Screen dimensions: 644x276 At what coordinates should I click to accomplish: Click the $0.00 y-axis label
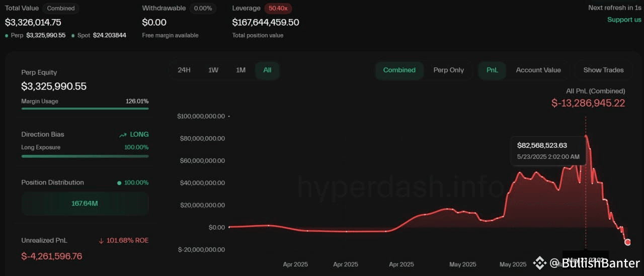click(217, 227)
